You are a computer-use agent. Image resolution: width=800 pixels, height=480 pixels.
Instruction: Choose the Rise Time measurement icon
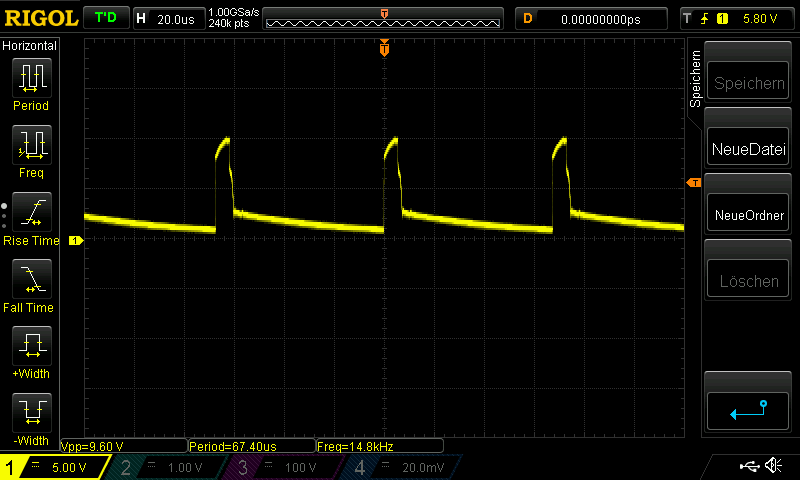click(x=31, y=212)
